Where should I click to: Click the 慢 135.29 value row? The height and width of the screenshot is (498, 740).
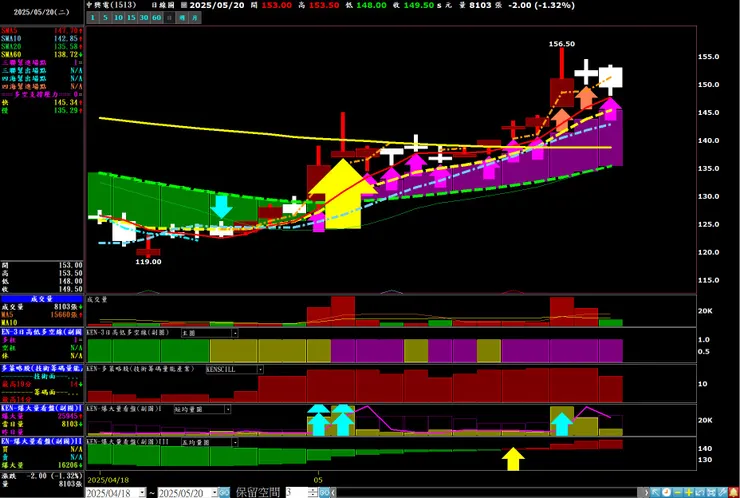coord(42,110)
